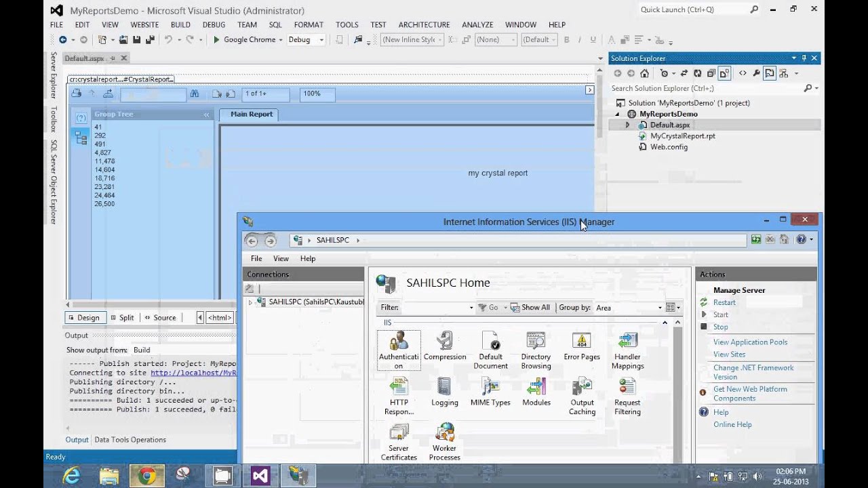Open the Authentication feature in IIS Manager
Viewport: 868px width, 488px height.
coord(399,350)
